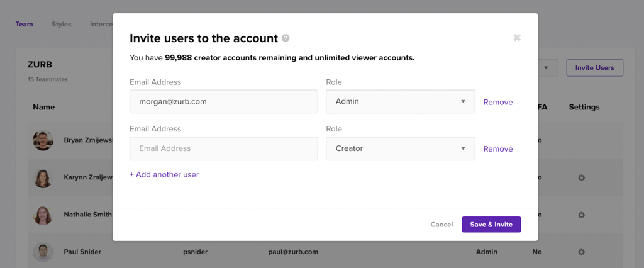Close the invite dialog with X icon
The width and height of the screenshot is (644, 268).
point(517,38)
